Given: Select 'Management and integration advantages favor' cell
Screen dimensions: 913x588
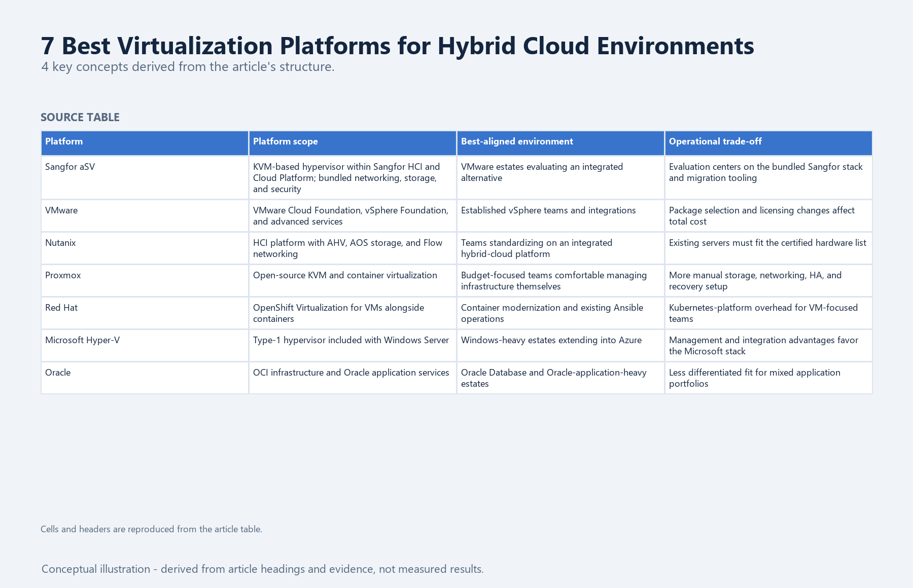Looking at the screenshot, I should (768, 345).
